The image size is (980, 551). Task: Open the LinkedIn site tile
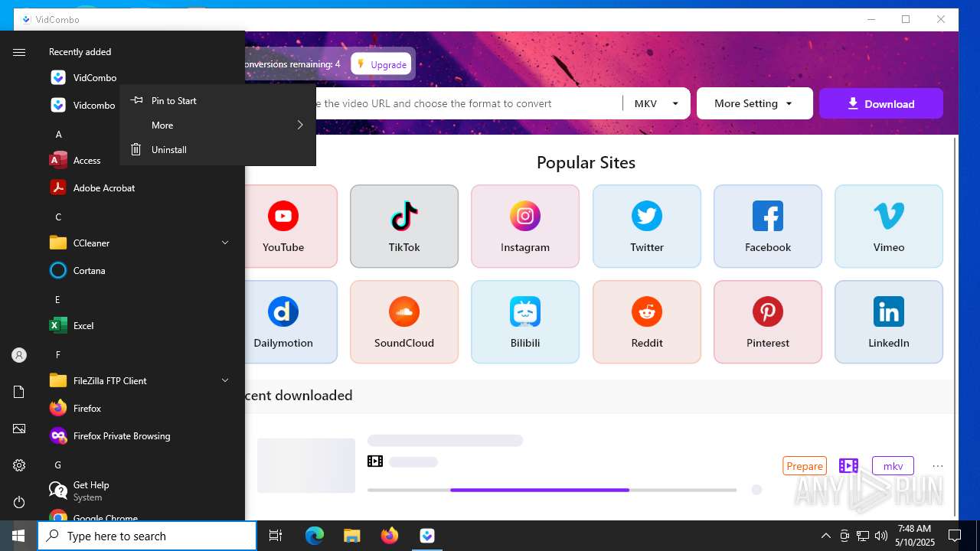(x=889, y=322)
